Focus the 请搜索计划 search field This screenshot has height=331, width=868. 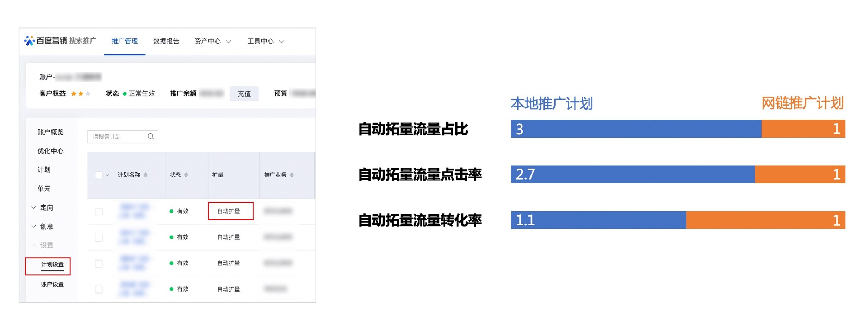coord(118,137)
